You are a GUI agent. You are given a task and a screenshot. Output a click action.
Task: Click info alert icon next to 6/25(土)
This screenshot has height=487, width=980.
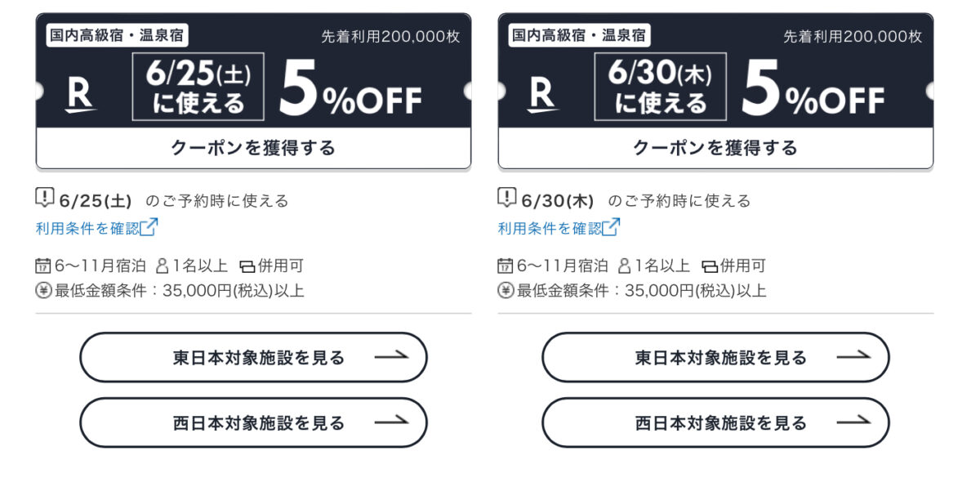(45, 198)
